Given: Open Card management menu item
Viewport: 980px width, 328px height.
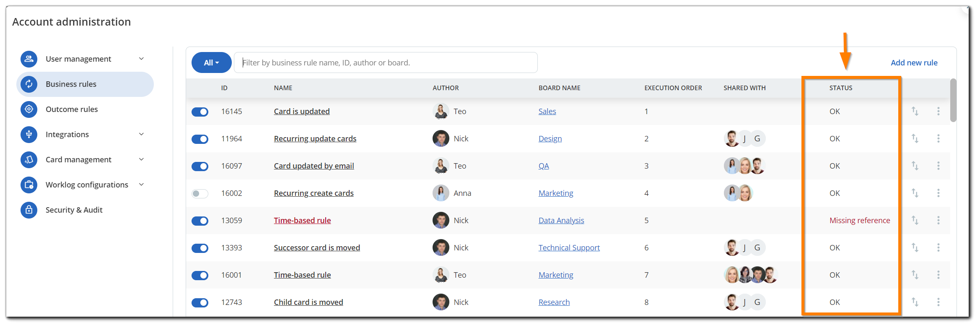Looking at the screenshot, I should pyautogui.click(x=78, y=160).
